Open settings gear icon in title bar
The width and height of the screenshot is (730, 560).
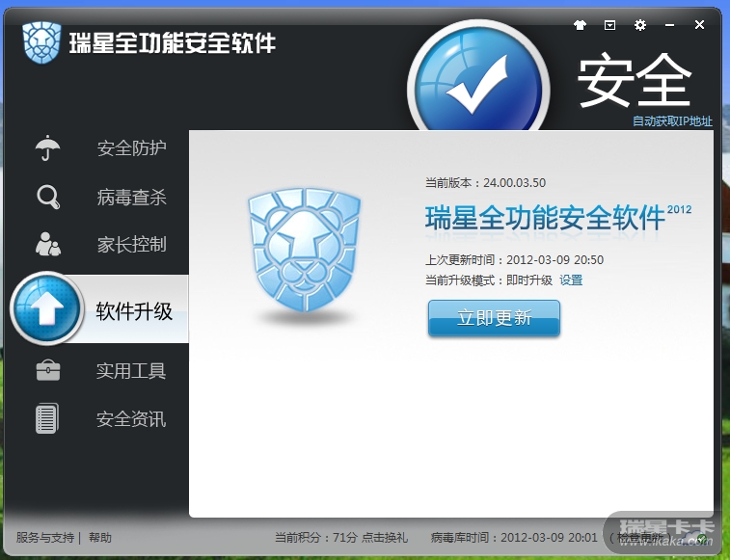pos(640,25)
